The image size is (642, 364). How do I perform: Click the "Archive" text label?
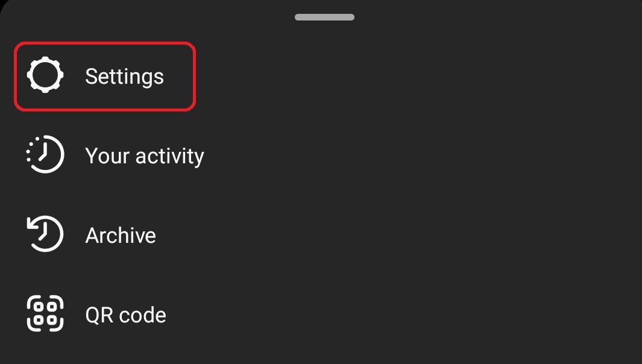[x=121, y=236]
